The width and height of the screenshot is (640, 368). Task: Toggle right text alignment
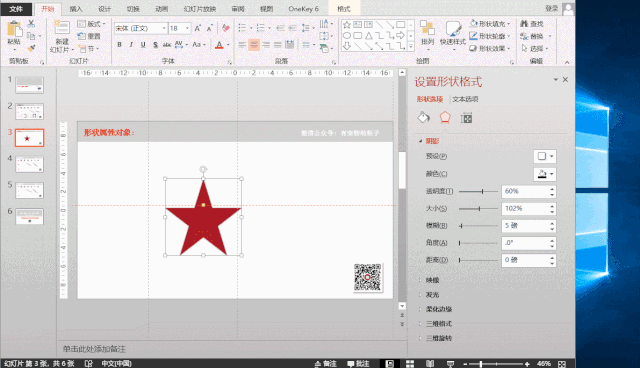click(x=266, y=44)
